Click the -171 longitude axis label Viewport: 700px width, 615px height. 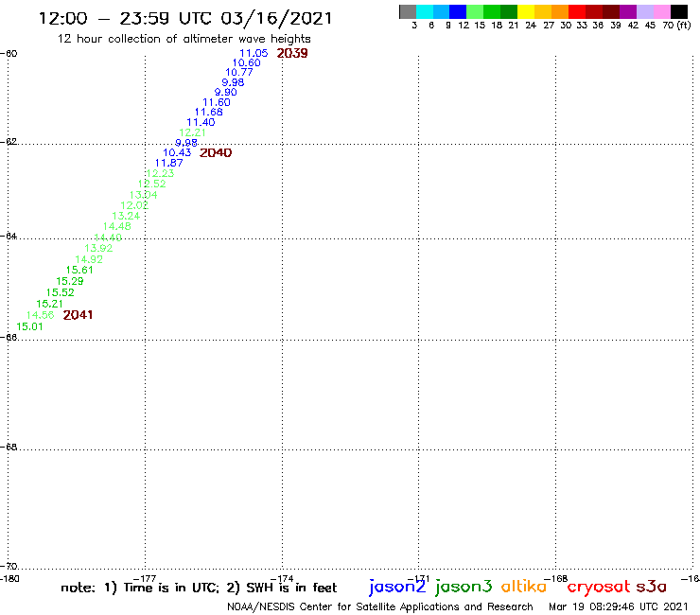[419, 578]
